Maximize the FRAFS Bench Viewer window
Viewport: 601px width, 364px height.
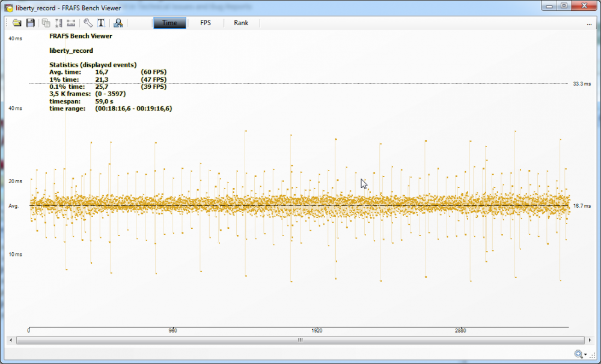pos(563,5)
